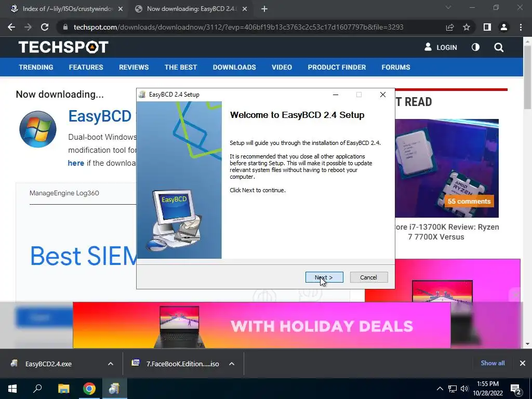Click the 'here' download retry link
Screen dimensions: 532x399
click(76, 163)
